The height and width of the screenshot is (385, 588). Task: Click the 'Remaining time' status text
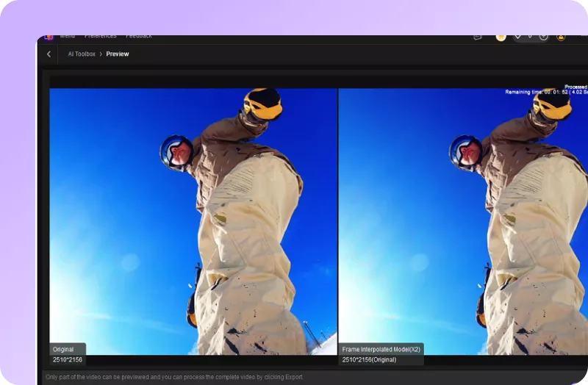pyautogui.click(x=546, y=93)
